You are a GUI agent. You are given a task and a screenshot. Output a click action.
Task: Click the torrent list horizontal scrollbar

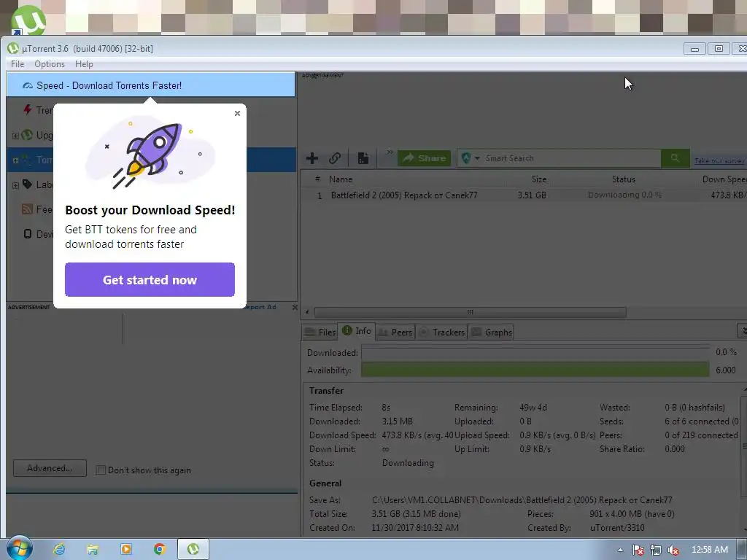tap(470, 312)
